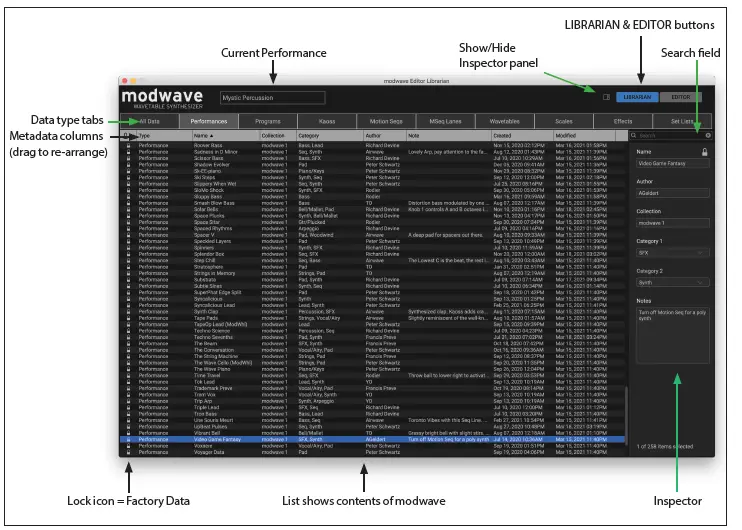Show the Set Lists tab
Screen dimensions: 742x530
coord(682,121)
